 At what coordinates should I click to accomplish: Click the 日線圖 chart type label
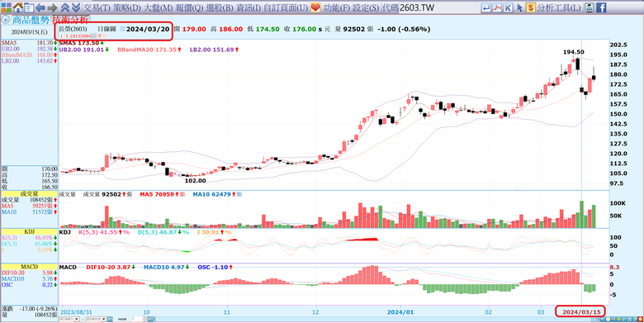[x=107, y=29]
